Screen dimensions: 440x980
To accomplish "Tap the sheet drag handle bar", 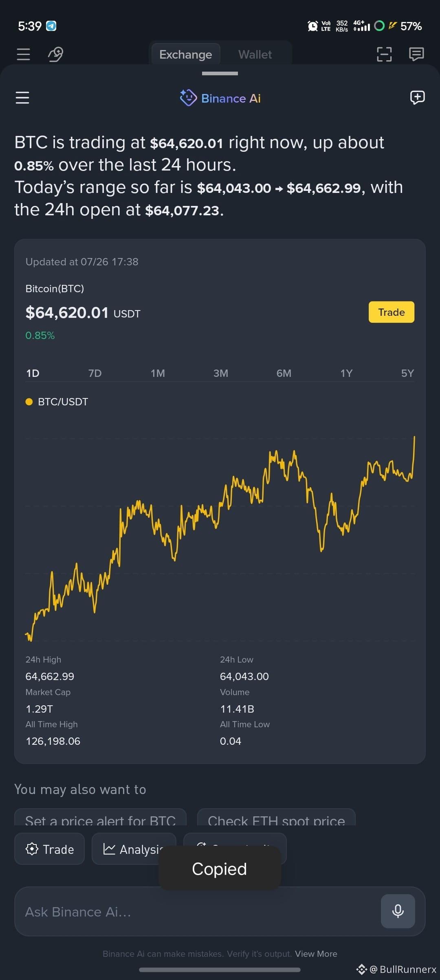I will (220, 74).
